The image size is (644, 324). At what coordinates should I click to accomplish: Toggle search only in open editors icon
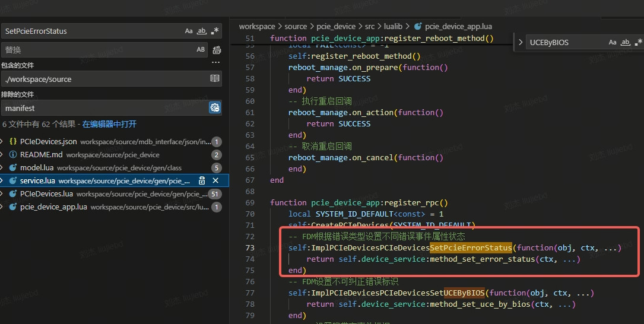click(215, 79)
